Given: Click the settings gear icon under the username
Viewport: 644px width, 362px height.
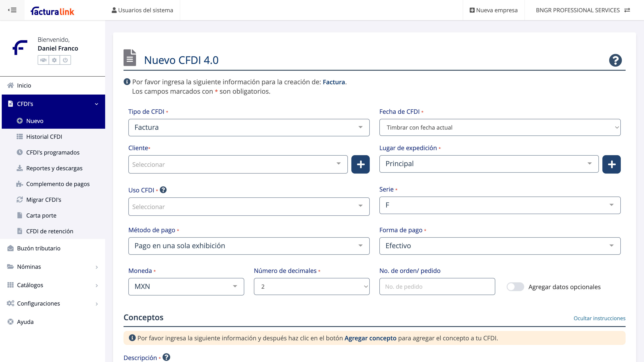Looking at the screenshot, I should [54, 60].
